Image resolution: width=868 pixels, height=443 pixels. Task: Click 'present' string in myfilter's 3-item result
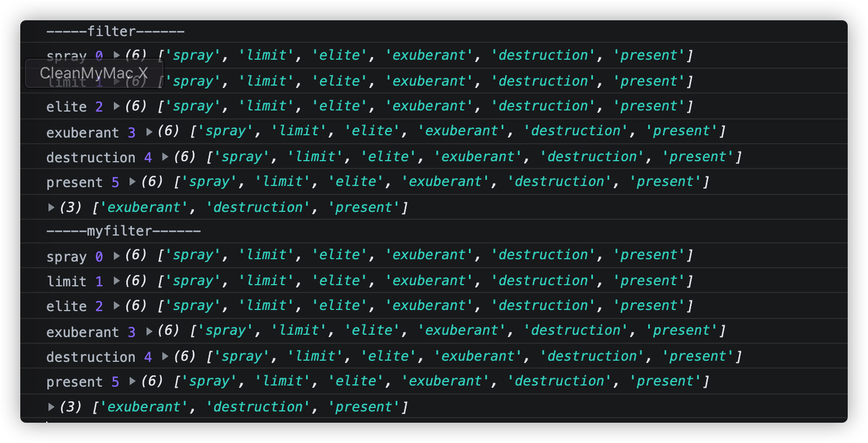(x=364, y=407)
